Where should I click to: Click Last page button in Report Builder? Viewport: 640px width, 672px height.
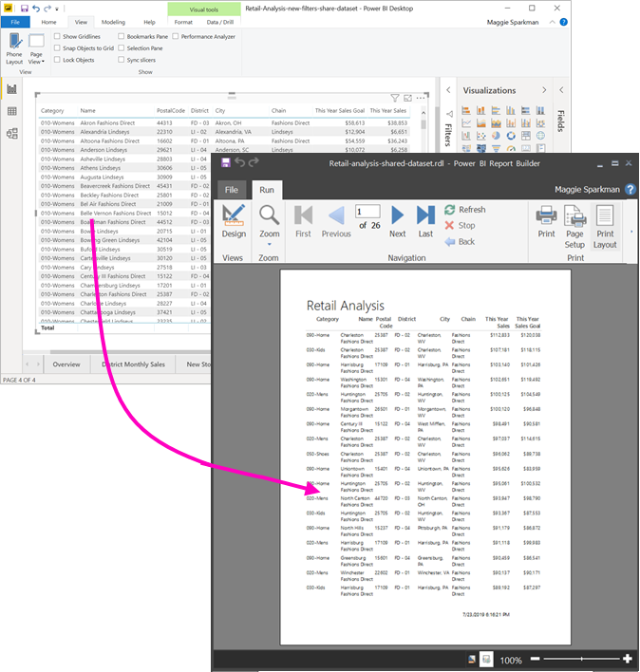click(425, 221)
